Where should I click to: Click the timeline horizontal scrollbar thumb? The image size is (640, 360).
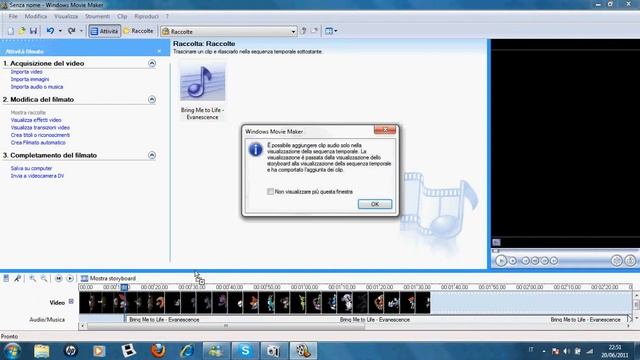tap(226, 326)
